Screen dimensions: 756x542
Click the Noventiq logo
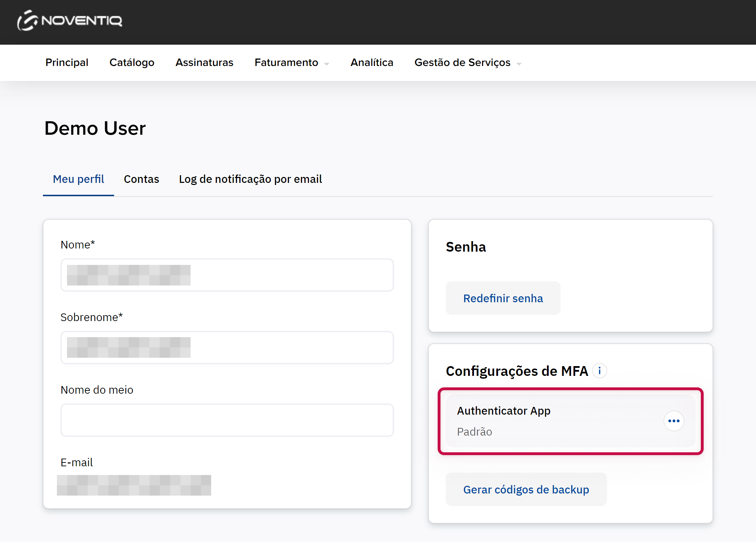[70, 21]
